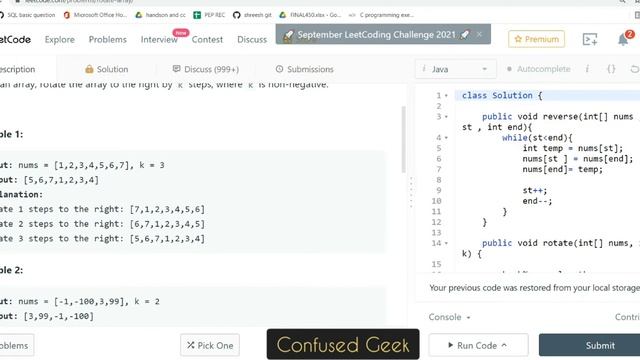The height and width of the screenshot is (360, 640).
Task: Click the lock icon on Solution tab
Action: click(89, 69)
